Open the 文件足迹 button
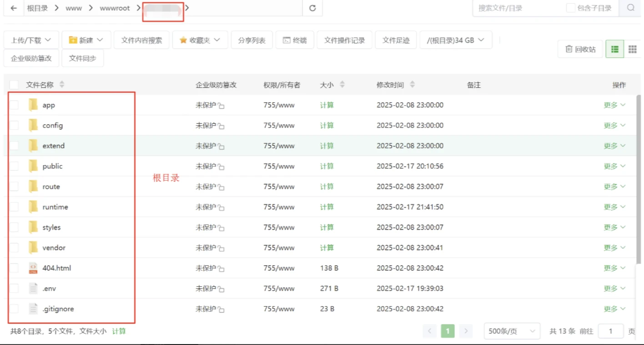Image resolution: width=644 pixels, height=345 pixels. click(397, 40)
